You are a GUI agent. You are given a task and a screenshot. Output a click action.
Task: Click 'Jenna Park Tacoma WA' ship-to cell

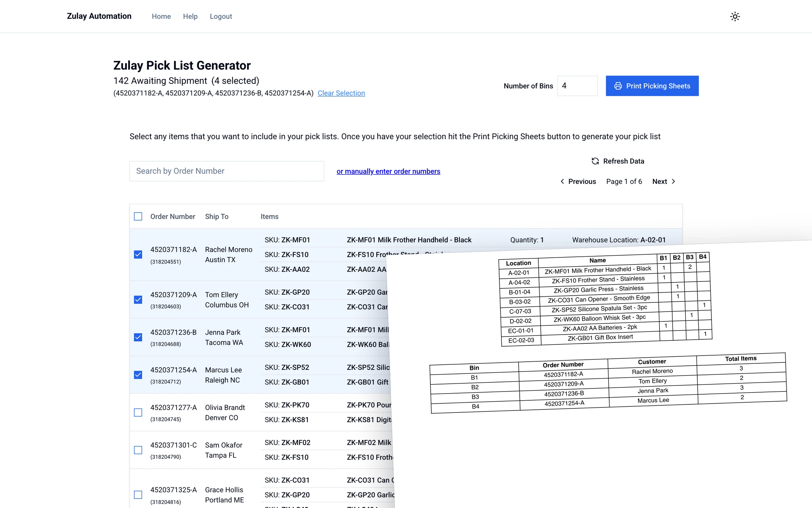224,337
